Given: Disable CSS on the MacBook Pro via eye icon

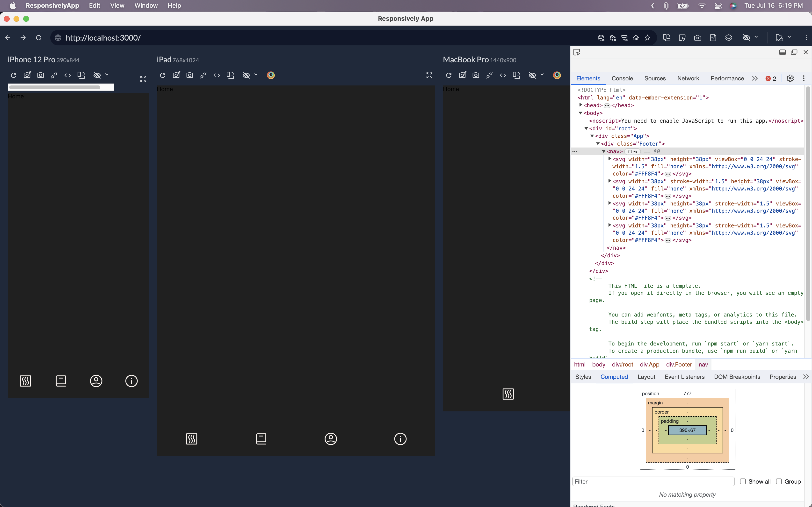Looking at the screenshot, I should 532,75.
